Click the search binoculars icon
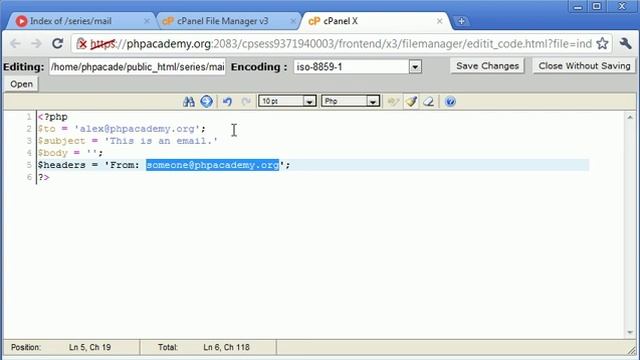The image size is (640, 360). pyautogui.click(x=189, y=101)
